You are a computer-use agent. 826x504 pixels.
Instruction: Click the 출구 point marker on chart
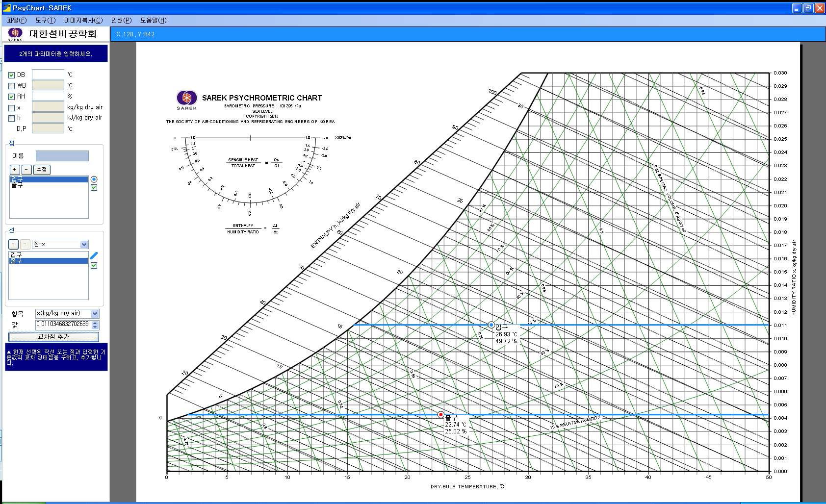click(440, 415)
